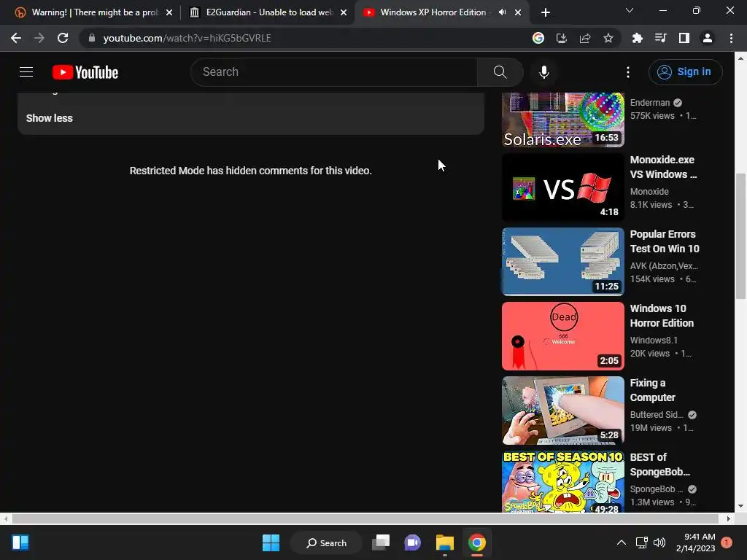Open Monoxide.exe VS Windows video title

click(x=663, y=167)
